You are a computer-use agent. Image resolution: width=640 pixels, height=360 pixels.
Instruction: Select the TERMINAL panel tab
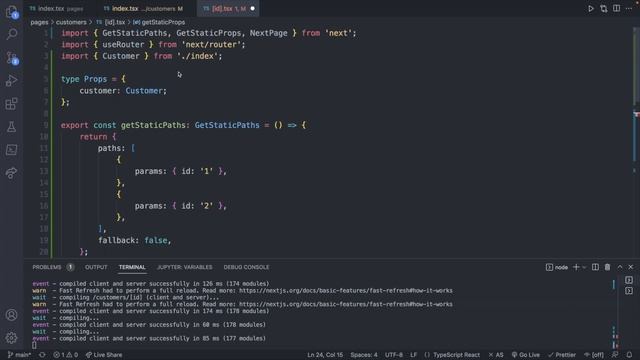(132, 267)
